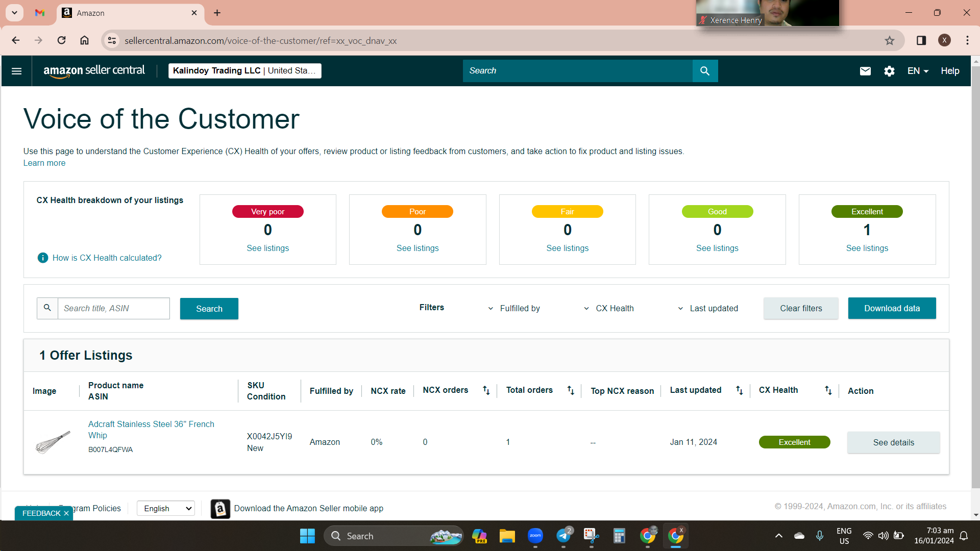Select the Amazon browser tab
Viewport: 980px width, 551px height.
click(x=130, y=13)
